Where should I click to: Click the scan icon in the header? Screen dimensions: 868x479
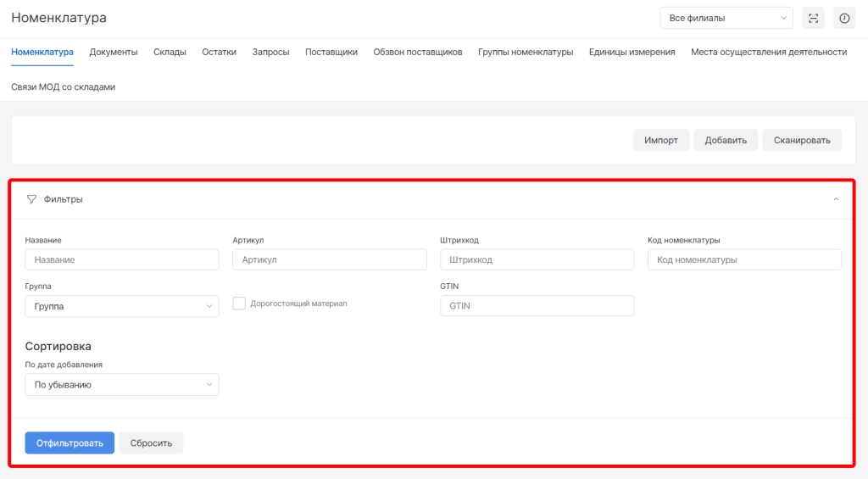813,18
